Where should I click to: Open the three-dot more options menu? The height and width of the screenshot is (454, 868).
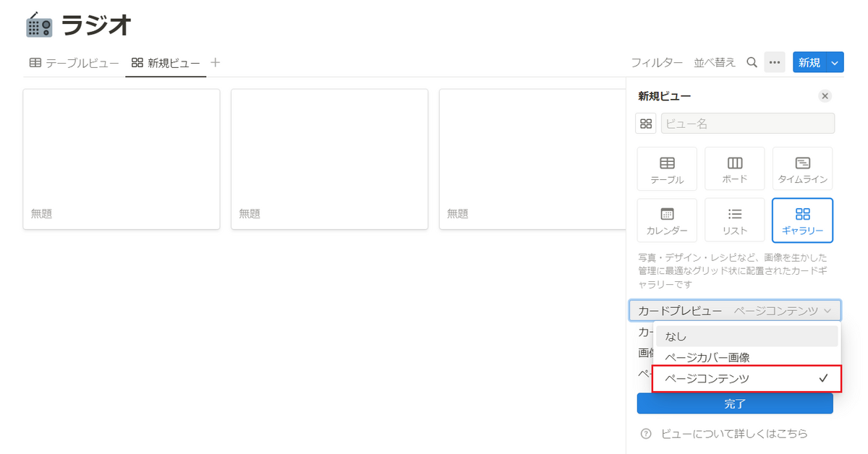tap(775, 63)
